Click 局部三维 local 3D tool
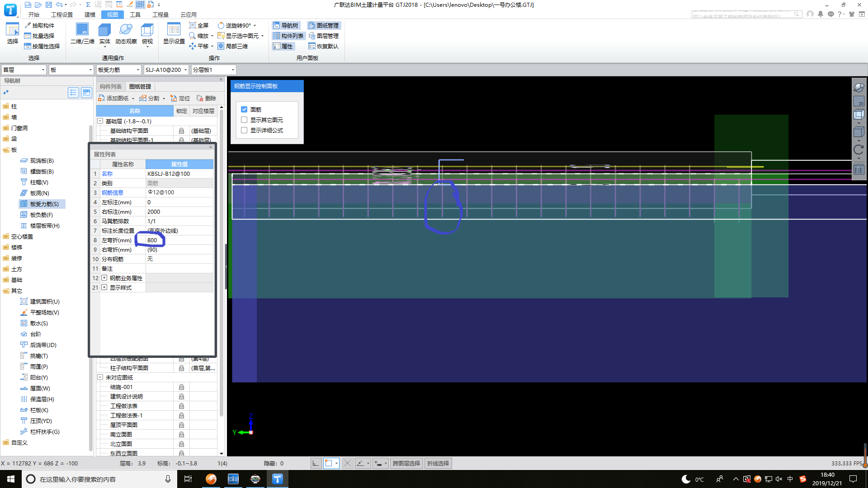Image resolution: width=868 pixels, height=488 pixels. click(233, 46)
